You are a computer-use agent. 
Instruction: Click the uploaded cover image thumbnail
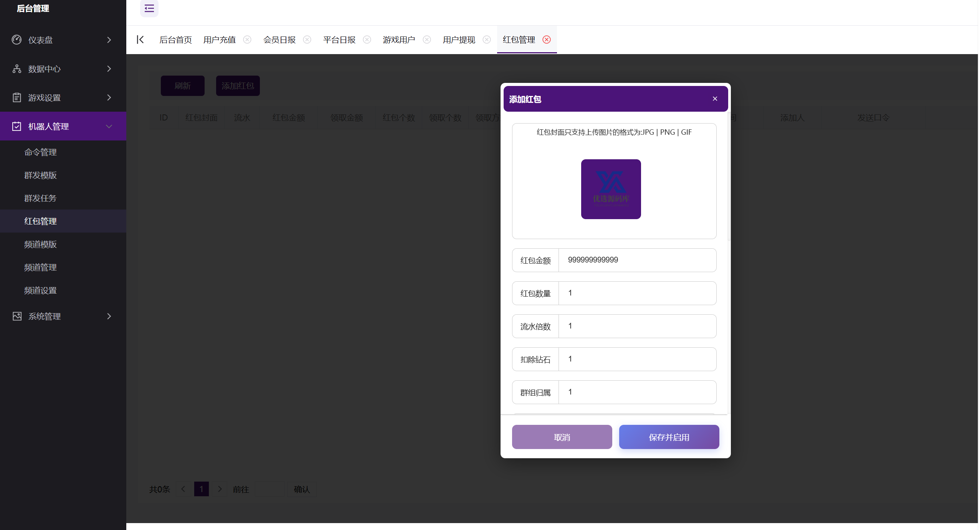point(611,189)
